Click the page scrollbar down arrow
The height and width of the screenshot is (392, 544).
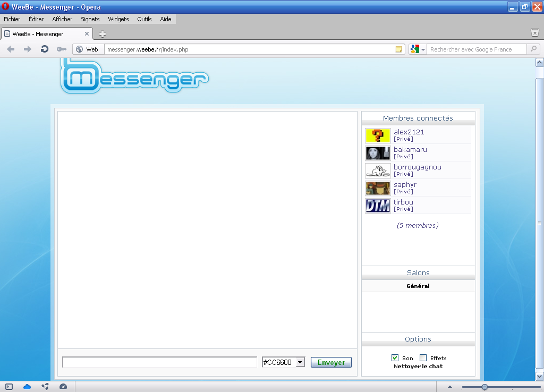[540, 376]
